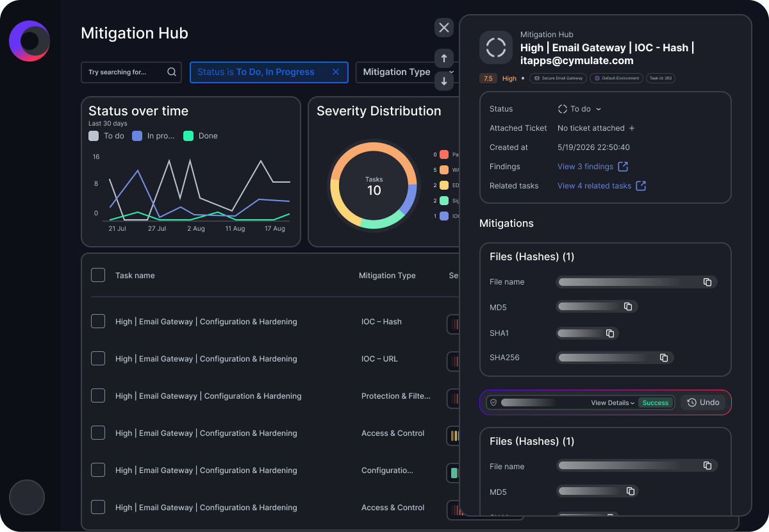769x532 pixels.
Task: Toggle the Done series in chart legend
Action: 201,136
